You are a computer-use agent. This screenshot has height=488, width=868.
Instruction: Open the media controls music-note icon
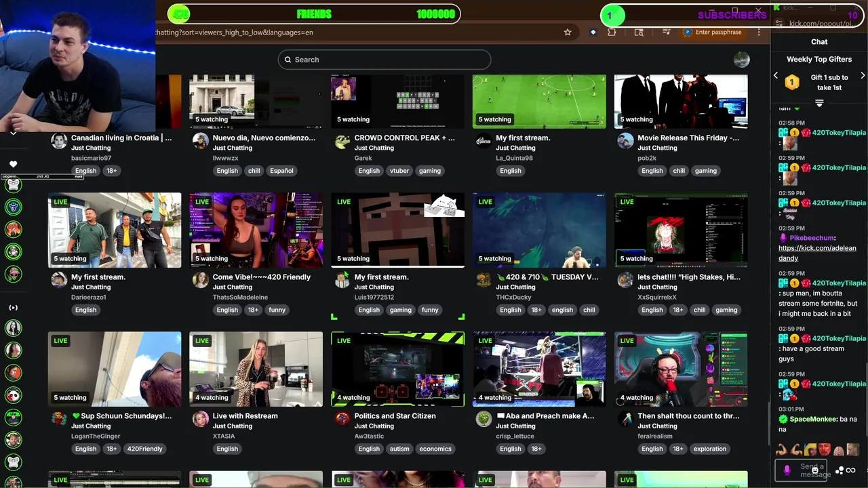click(x=667, y=32)
